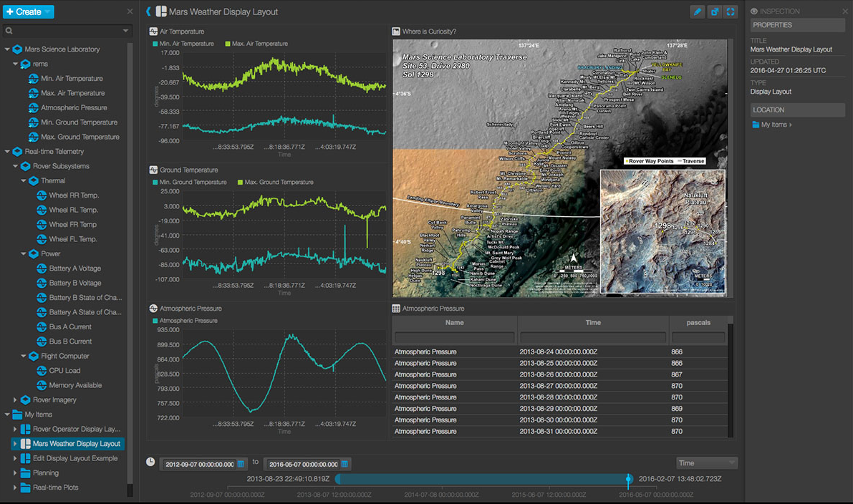The height and width of the screenshot is (504, 853).
Task: Click the pencil Edit icon
Action: click(x=697, y=11)
